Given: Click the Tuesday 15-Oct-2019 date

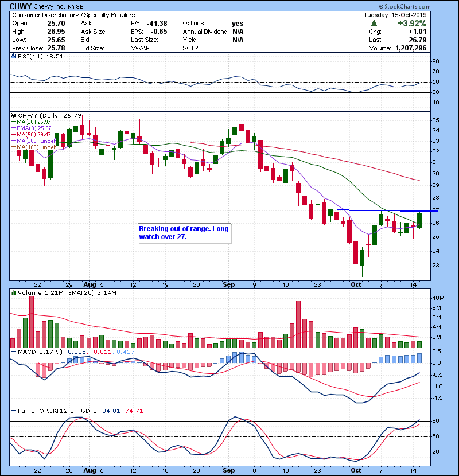Looking at the screenshot, I should (x=395, y=15).
